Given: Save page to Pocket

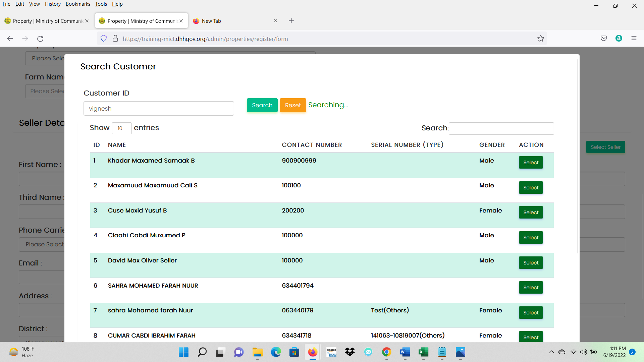Looking at the screenshot, I should [604, 38].
